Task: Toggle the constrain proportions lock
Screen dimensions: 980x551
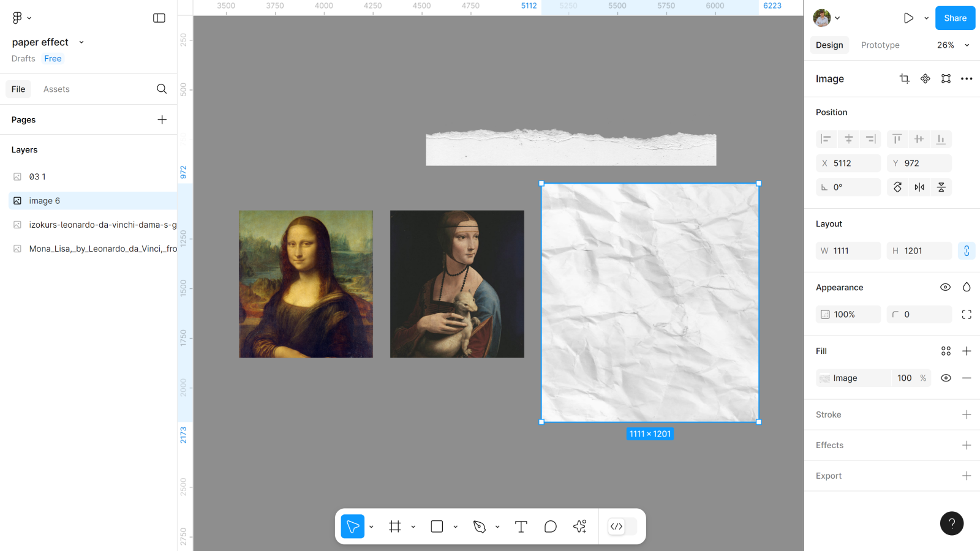Action: [967, 251]
